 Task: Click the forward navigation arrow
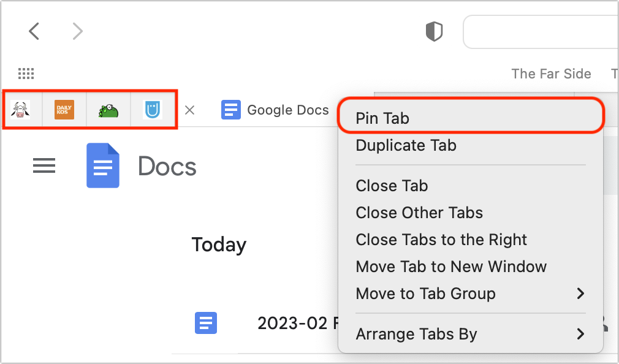pyautogui.click(x=78, y=31)
